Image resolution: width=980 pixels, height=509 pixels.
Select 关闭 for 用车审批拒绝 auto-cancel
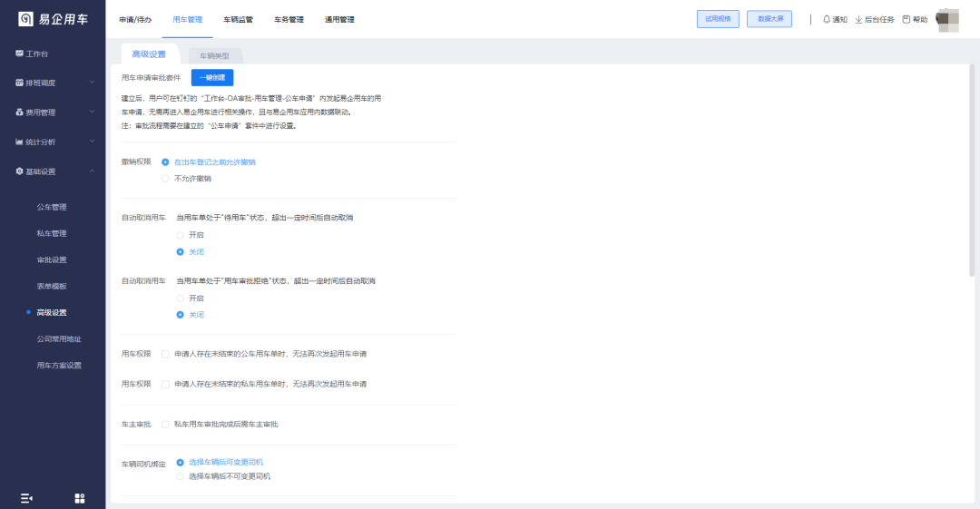click(x=180, y=315)
